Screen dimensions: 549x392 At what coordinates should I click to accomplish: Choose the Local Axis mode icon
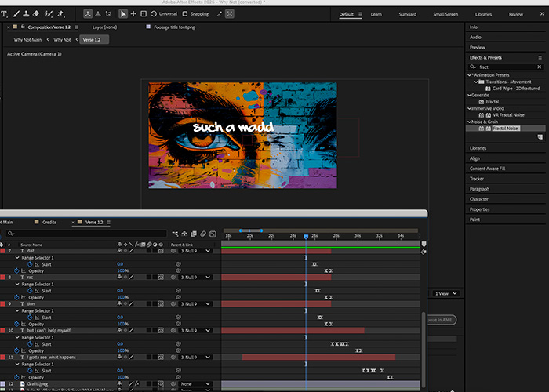click(x=88, y=14)
